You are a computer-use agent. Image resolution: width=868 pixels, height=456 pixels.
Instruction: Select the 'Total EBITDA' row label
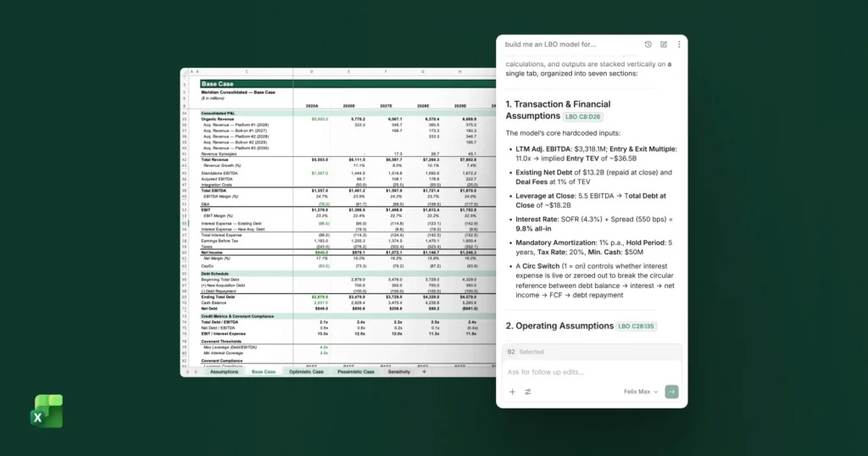click(214, 191)
